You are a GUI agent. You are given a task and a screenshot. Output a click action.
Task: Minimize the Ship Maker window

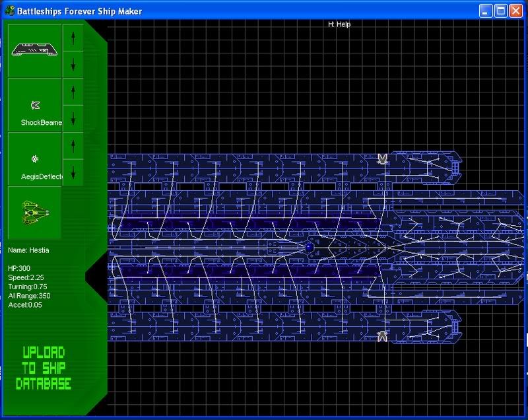pos(485,11)
